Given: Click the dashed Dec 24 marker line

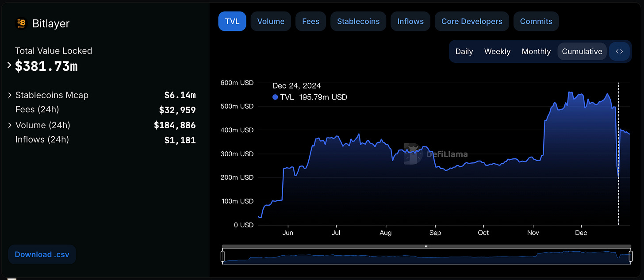Looking at the screenshot, I should pos(618,153).
